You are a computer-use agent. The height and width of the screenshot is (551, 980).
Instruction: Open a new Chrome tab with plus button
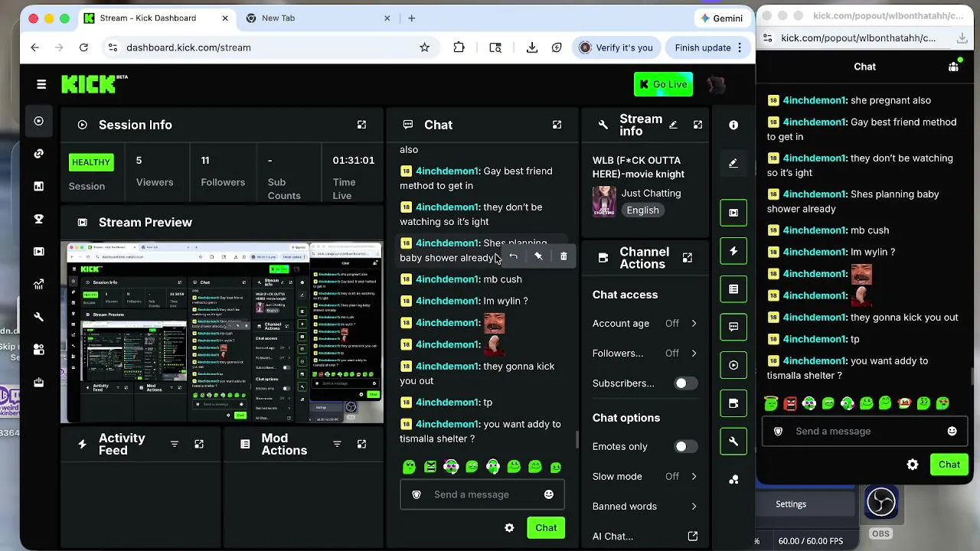click(x=412, y=18)
